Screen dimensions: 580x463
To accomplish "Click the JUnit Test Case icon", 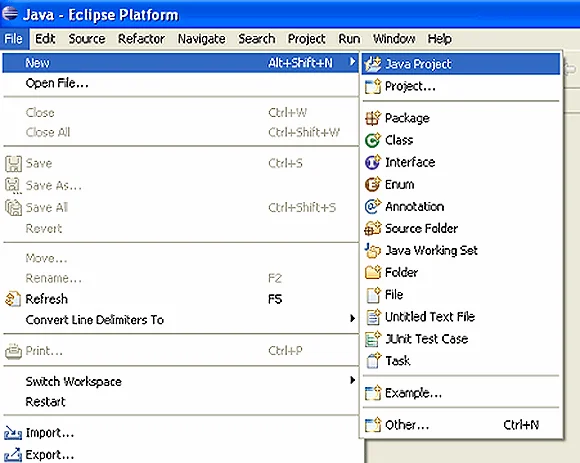I will (372, 339).
